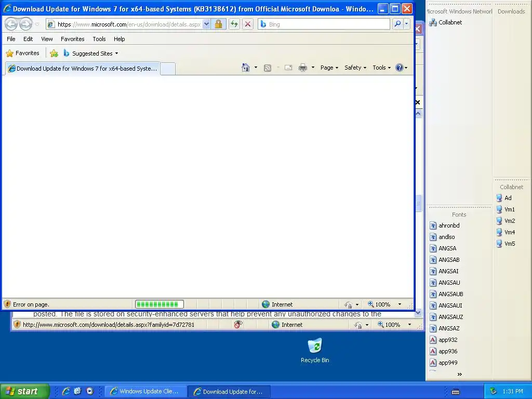Screen dimensions: 532x399
Task: Open the Vm1 computer
Action: [x=505, y=210]
